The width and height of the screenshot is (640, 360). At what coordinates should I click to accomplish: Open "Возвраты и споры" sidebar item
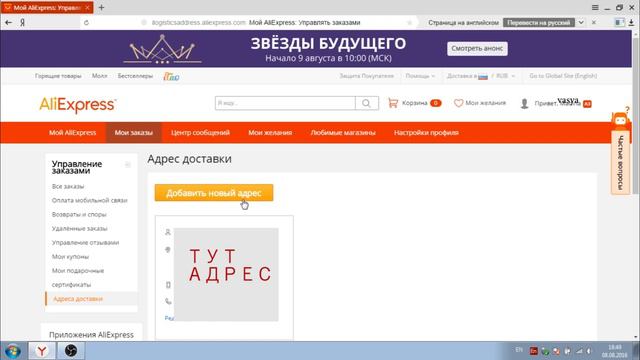click(x=79, y=215)
